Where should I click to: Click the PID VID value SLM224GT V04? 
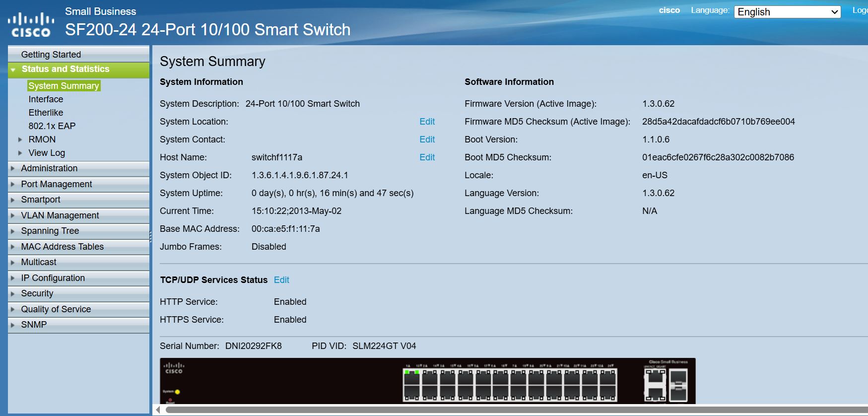pos(384,346)
